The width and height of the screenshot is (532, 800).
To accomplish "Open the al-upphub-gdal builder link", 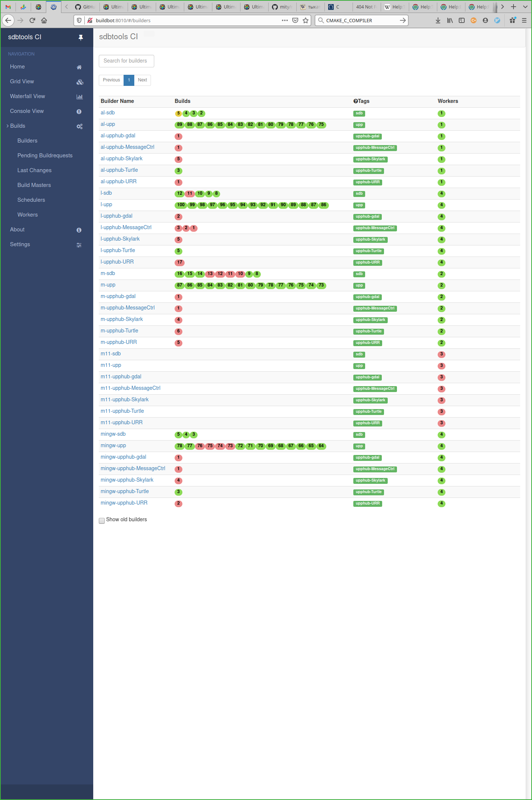I will 118,135.
